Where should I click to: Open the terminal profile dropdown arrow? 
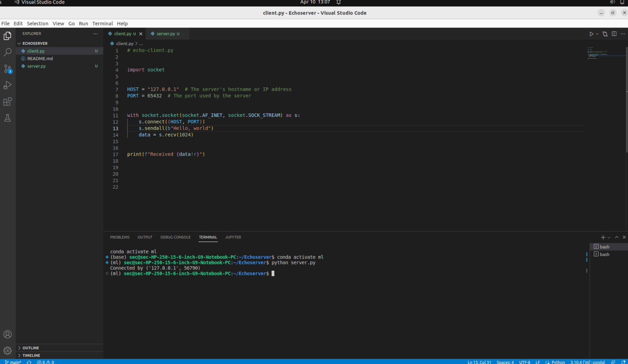pos(608,237)
